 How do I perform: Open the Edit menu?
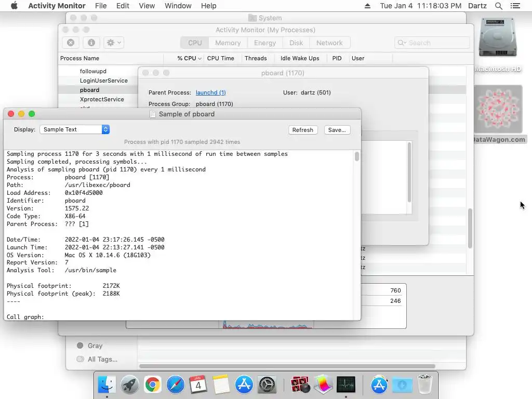(123, 6)
